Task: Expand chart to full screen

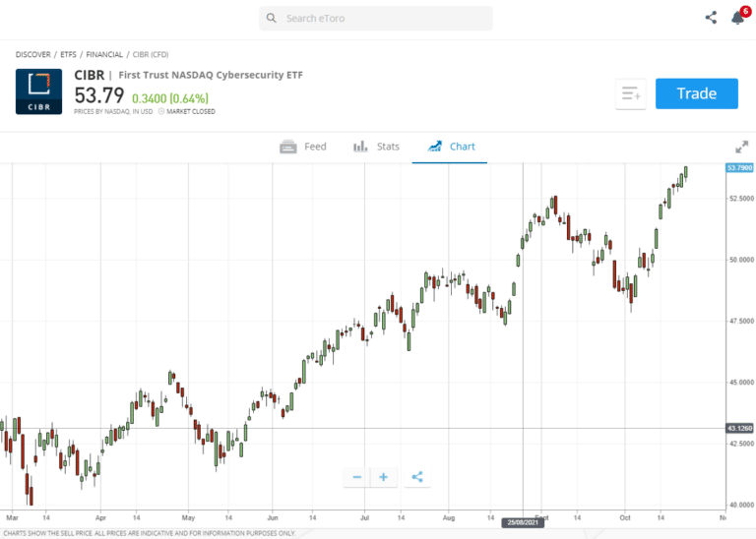Action: [x=741, y=147]
